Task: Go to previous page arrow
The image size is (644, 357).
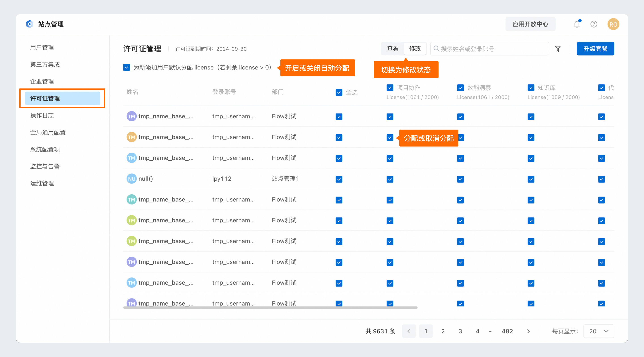Action: tap(409, 331)
